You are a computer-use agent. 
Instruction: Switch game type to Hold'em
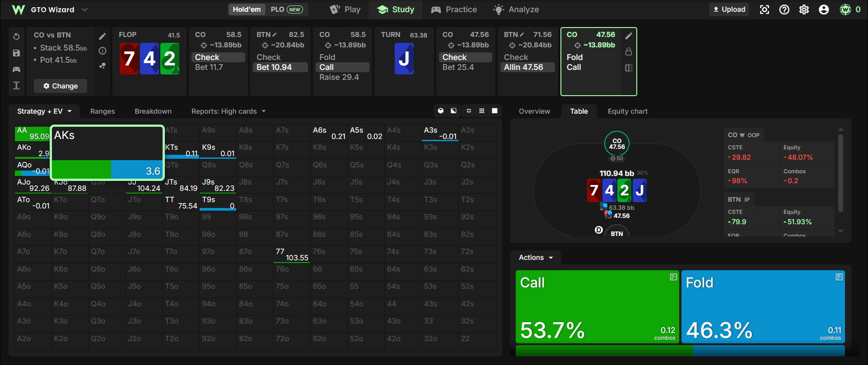point(247,9)
